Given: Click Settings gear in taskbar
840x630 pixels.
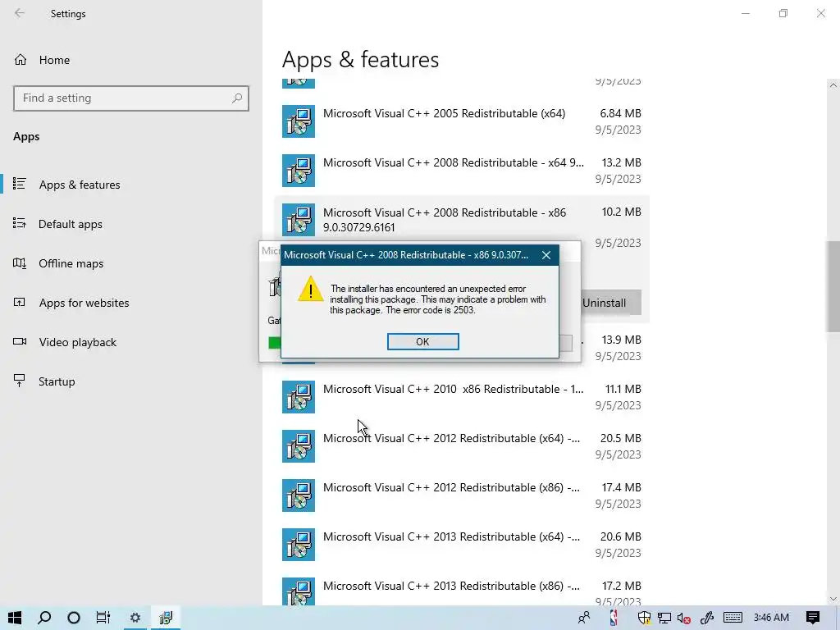Looking at the screenshot, I should [x=135, y=618].
